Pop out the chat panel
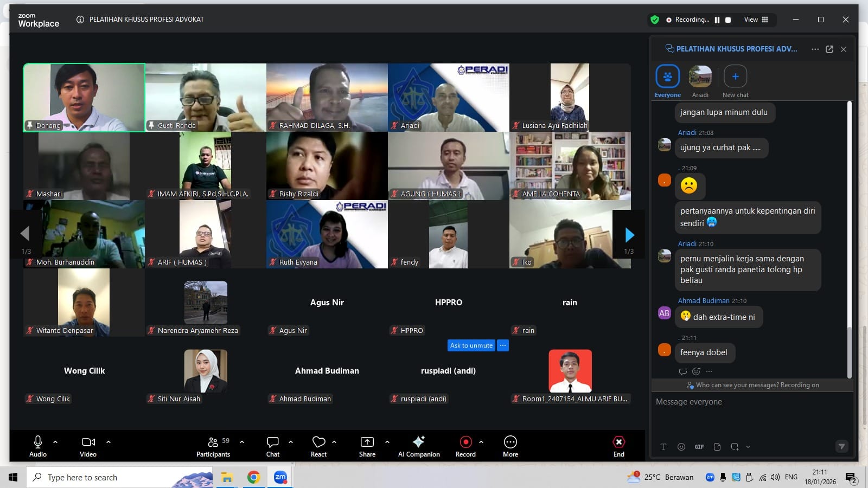Viewport: 868px width, 488px height. pos(829,49)
